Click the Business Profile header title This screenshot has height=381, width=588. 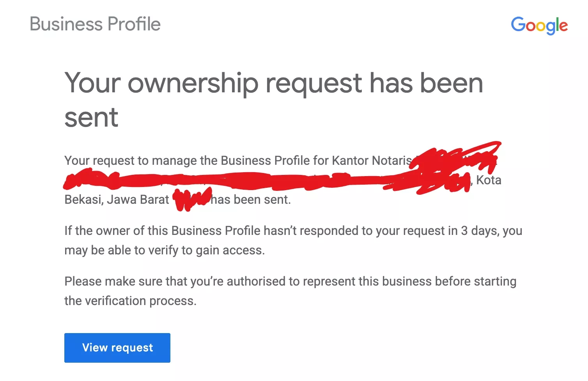[x=95, y=24]
